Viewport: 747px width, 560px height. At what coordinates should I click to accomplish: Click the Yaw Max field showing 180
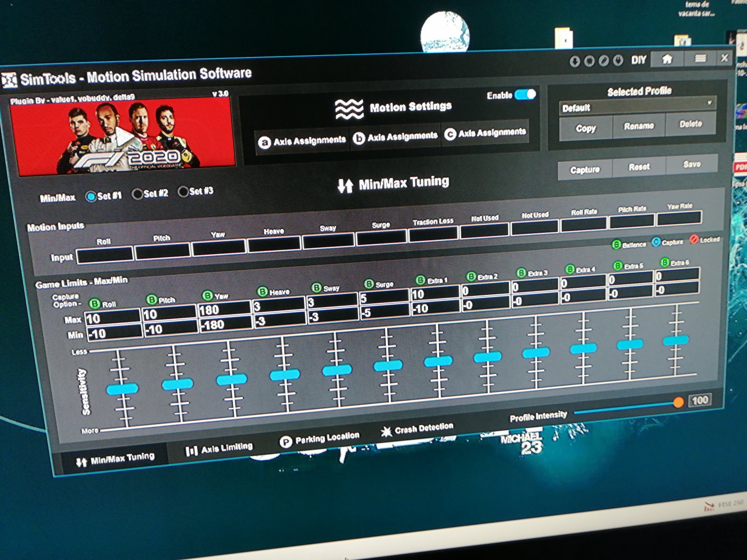(225, 309)
